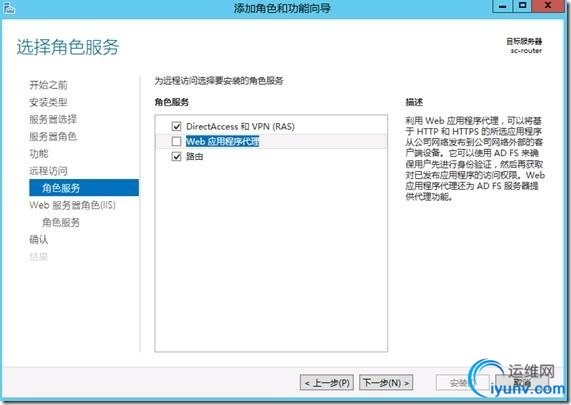Select the 路由 label text
Viewport: 571px width, 405px height.
point(194,157)
